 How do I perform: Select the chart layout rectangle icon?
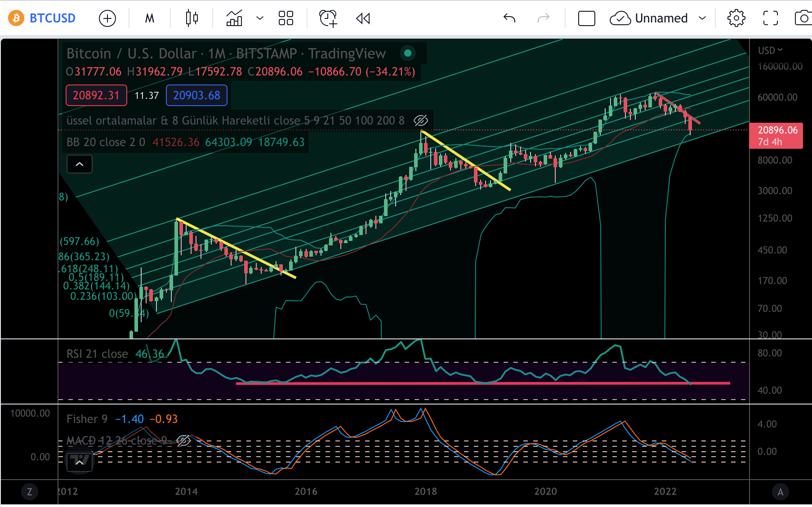586,18
